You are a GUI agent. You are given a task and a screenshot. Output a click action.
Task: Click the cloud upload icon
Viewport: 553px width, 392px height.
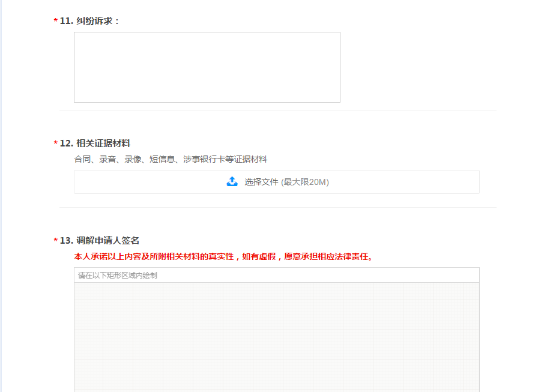tap(232, 181)
